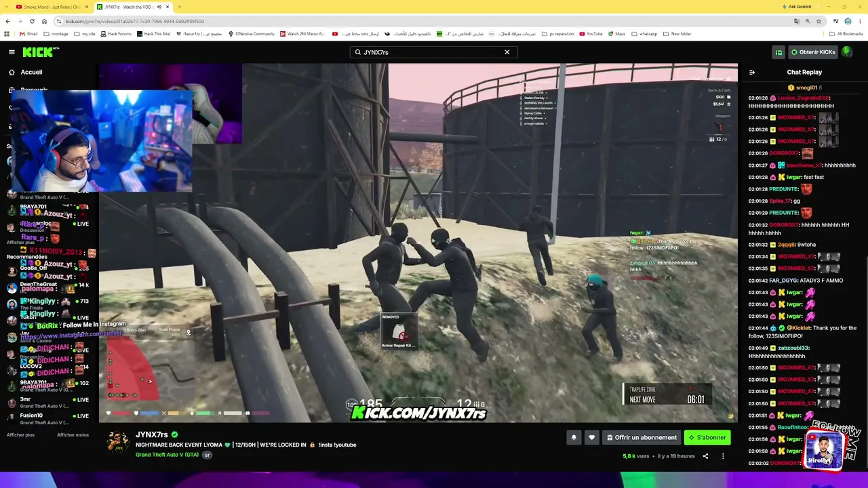This screenshot has height=488, width=868.
Task: Open JYNX7rs channel avatar
Action: tap(118, 443)
